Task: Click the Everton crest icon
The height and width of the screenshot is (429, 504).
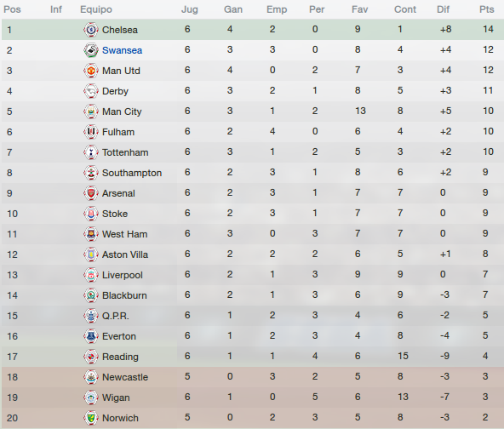Action: (x=91, y=336)
